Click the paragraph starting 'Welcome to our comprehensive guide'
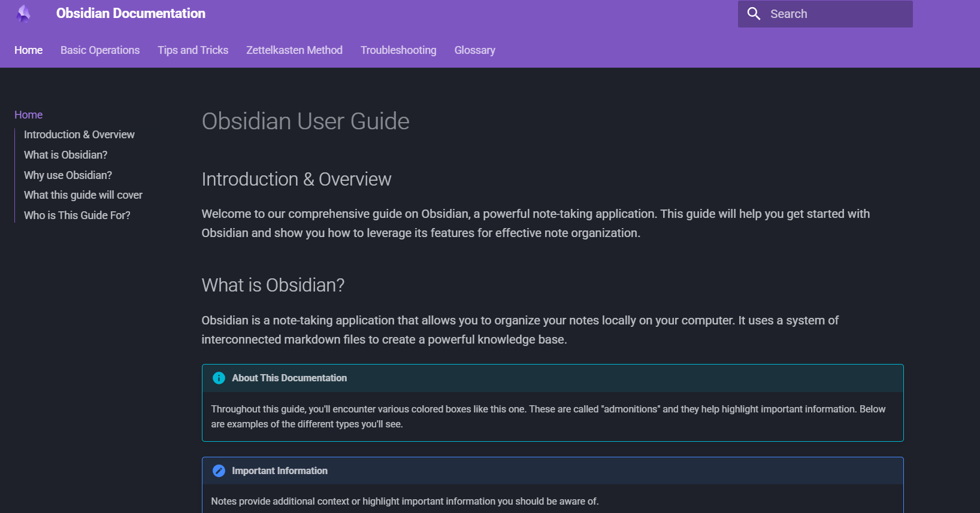This screenshot has width=980, height=513. (536, 223)
